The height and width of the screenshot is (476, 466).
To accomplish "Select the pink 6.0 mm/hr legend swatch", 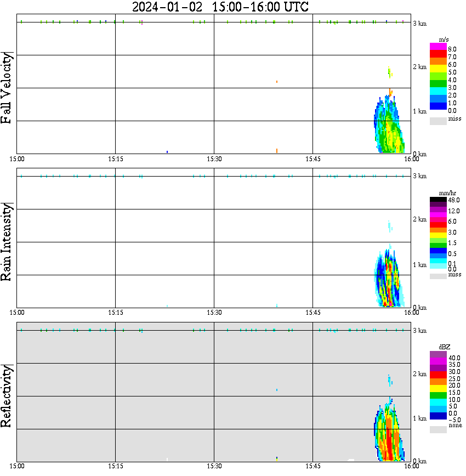I will pyautogui.click(x=438, y=220).
